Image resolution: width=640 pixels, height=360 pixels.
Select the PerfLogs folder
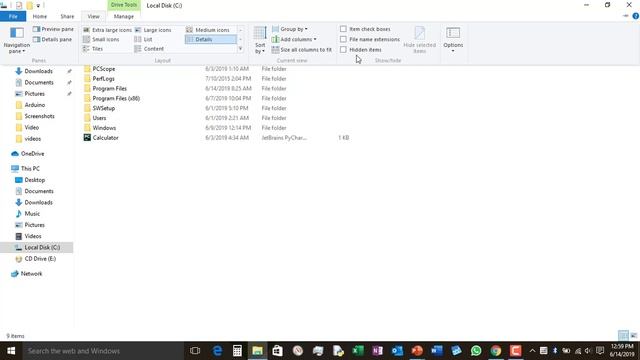(103, 79)
